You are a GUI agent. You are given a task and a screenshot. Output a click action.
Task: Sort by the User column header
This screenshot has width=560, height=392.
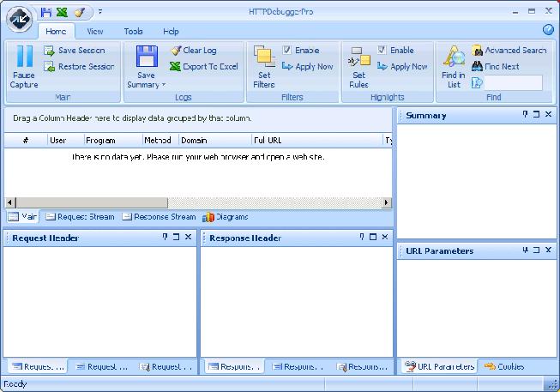point(66,141)
